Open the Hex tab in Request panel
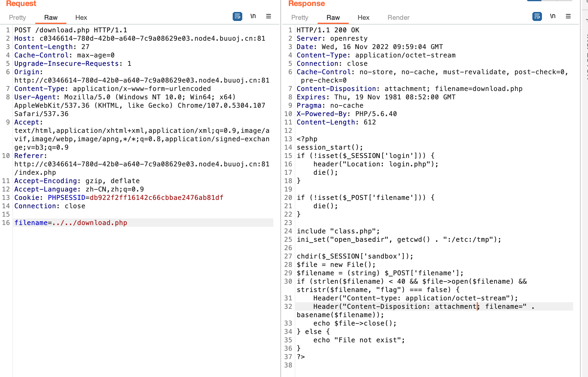 (x=81, y=17)
